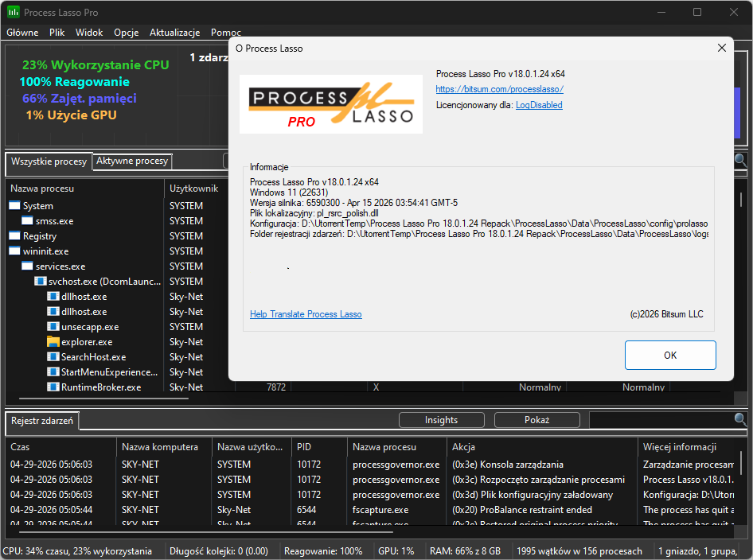The width and height of the screenshot is (753, 560).
Task: Click the svchost.exe (DcomLaunc...) icon
Action: 41,282
